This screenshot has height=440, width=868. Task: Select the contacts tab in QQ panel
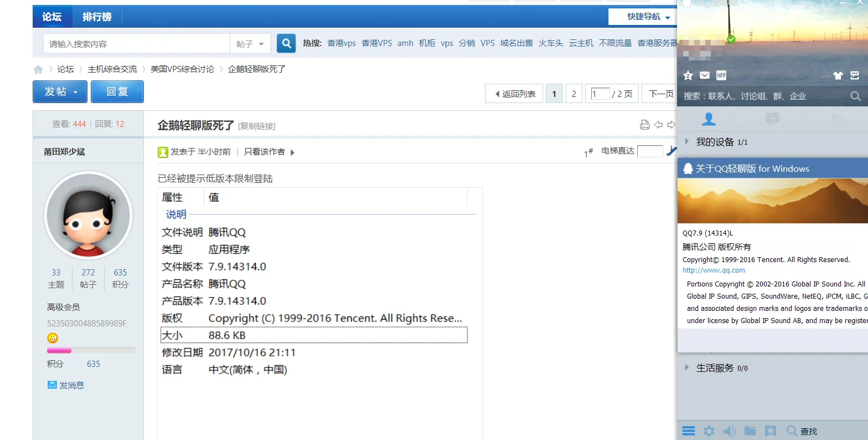coord(709,118)
